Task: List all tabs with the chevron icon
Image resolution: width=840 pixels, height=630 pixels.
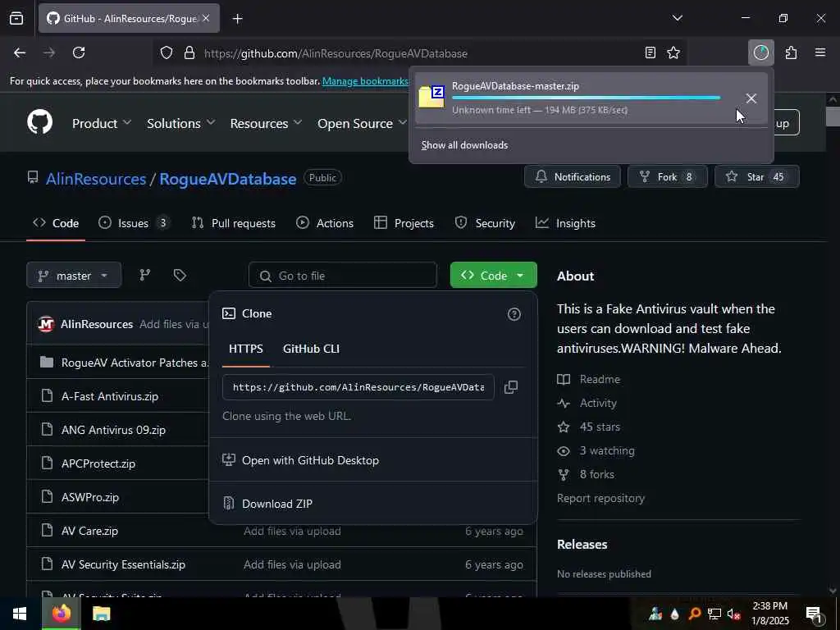Action: coord(677,18)
